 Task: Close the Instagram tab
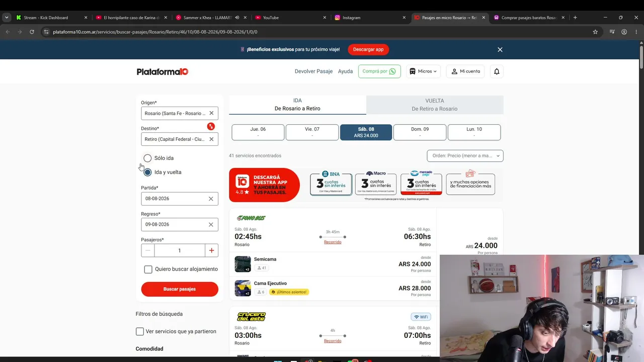coord(404,18)
